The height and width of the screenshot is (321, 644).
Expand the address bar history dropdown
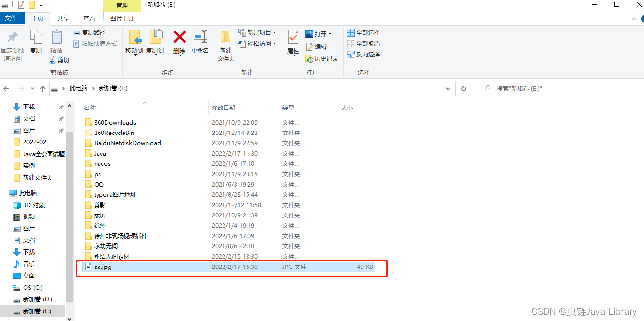(448, 89)
